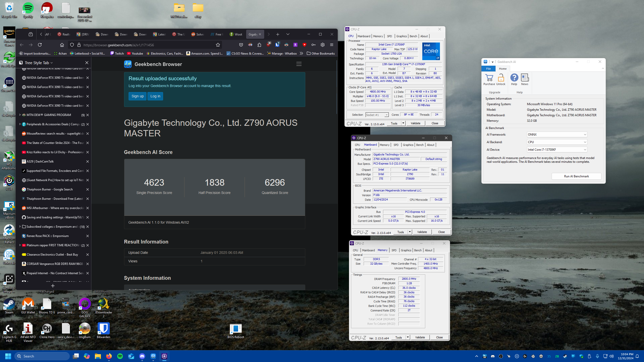
Task: Click Validate in the top CPU-Z window
Action: (415, 123)
